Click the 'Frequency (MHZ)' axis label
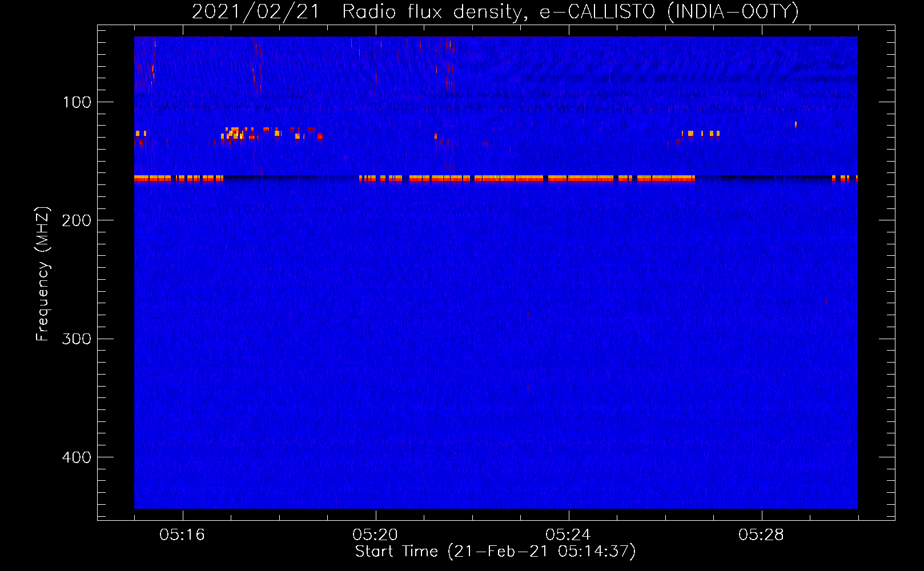The height and width of the screenshot is (571, 924). [x=43, y=274]
